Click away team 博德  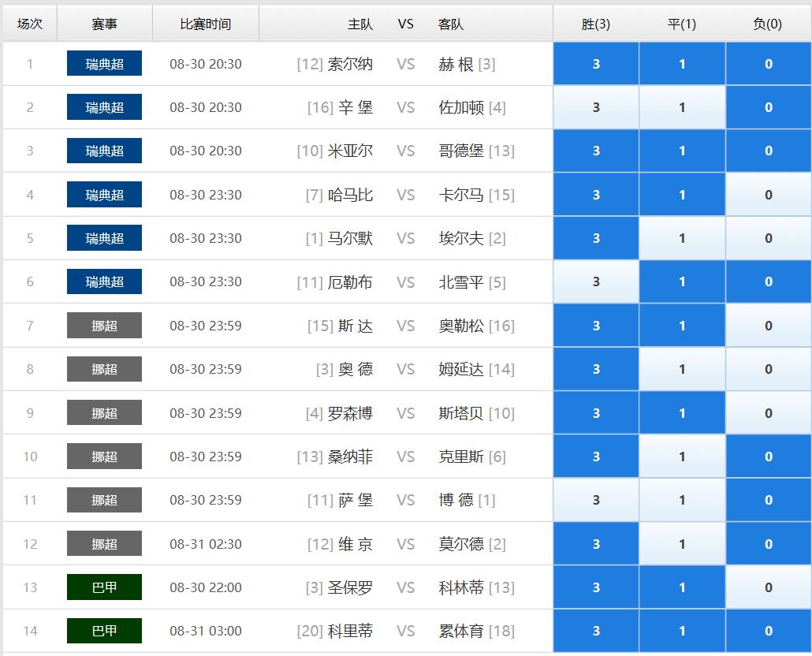456,500
